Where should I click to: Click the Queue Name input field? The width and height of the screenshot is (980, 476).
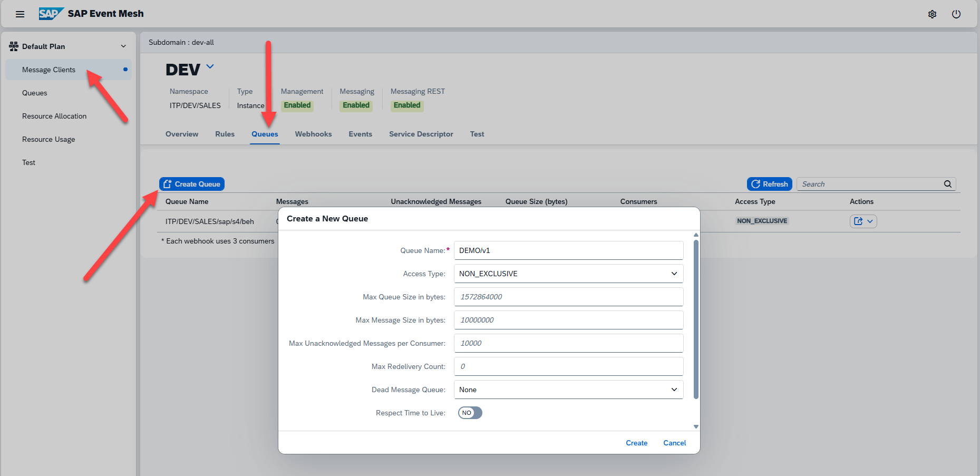[x=568, y=250]
